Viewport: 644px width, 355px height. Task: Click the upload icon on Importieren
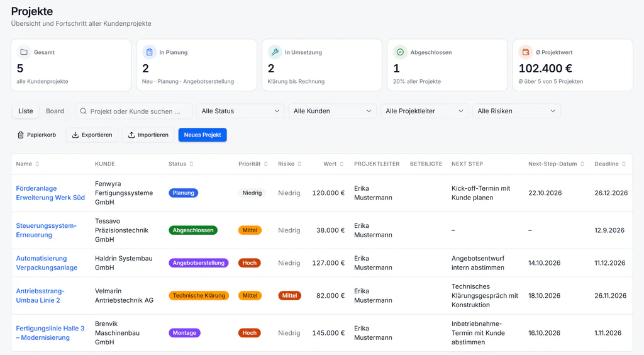click(x=131, y=135)
